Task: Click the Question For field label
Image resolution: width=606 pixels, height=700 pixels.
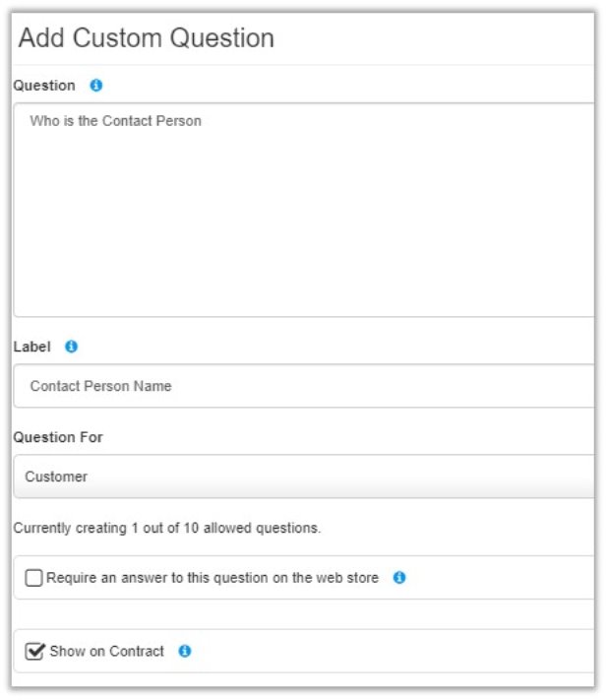Action: 58,437
